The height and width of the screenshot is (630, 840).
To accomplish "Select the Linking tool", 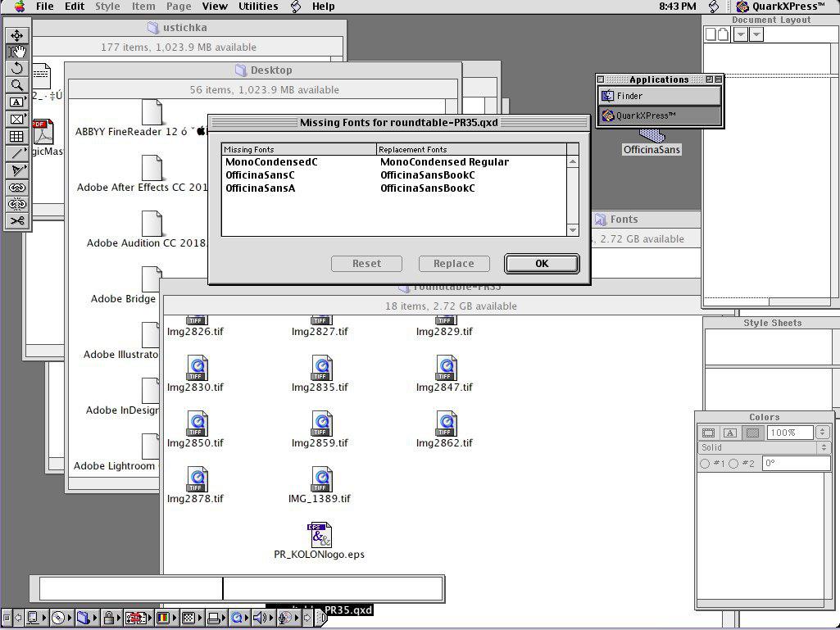I will [x=17, y=188].
